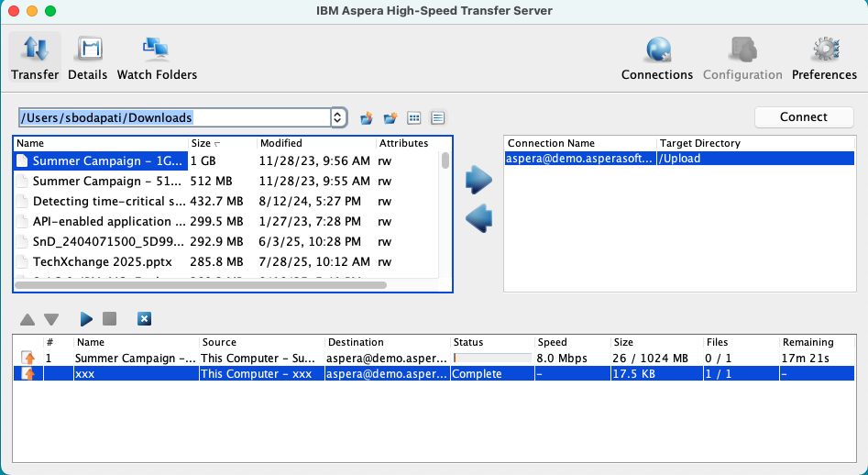The image size is (868, 475).
Task: Click the 285.8 MB size cell
Action: pyautogui.click(x=216, y=261)
